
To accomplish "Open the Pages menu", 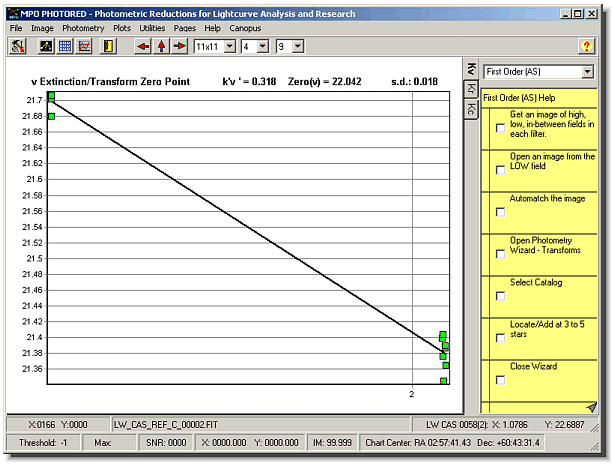I will pos(185,28).
